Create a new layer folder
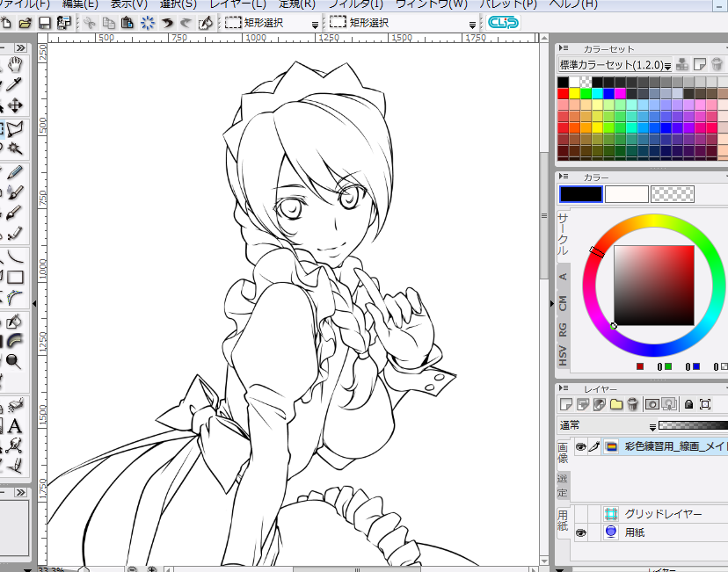The width and height of the screenshot is (728, 572). pyautogui.click(x=616, y=404)
